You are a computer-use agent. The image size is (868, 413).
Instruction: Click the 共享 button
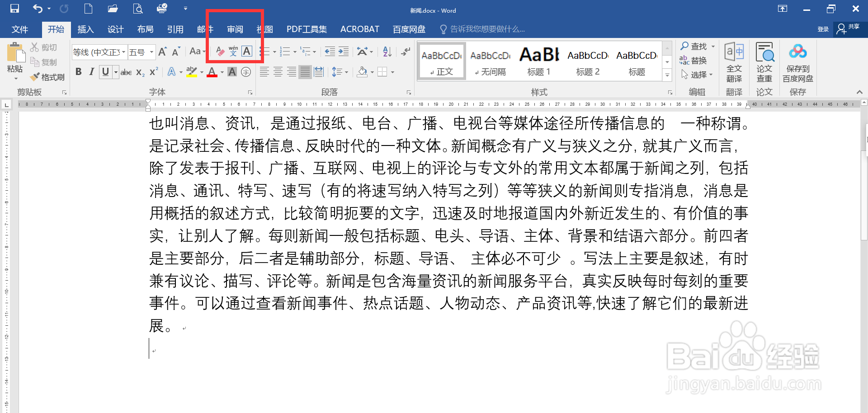[848, 28]
